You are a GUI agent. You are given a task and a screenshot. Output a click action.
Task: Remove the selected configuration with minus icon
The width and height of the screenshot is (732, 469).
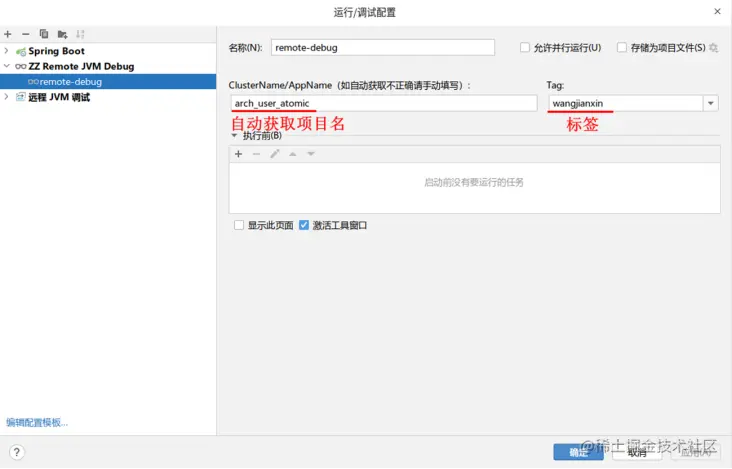(x=26, y=34)
